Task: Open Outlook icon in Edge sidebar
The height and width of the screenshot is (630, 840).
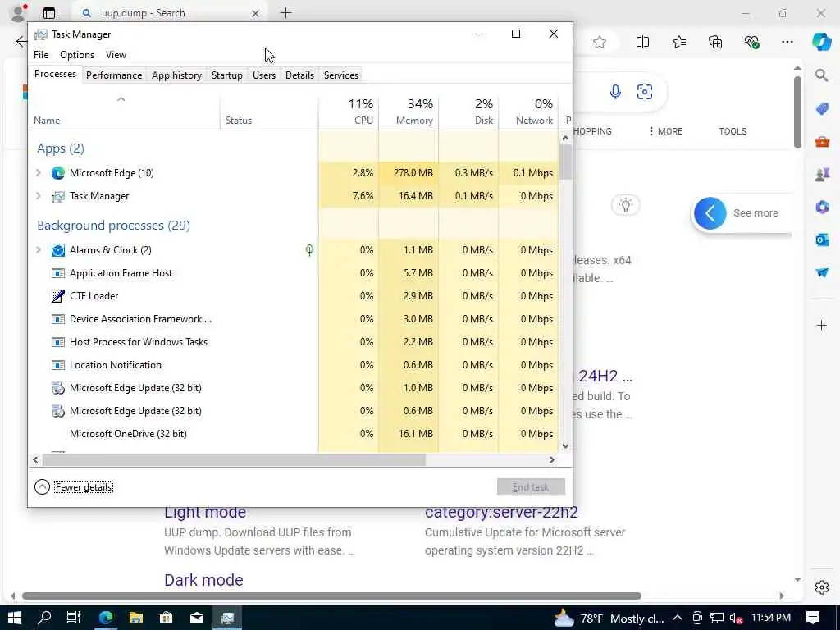Action: click(x=822, y=240)
